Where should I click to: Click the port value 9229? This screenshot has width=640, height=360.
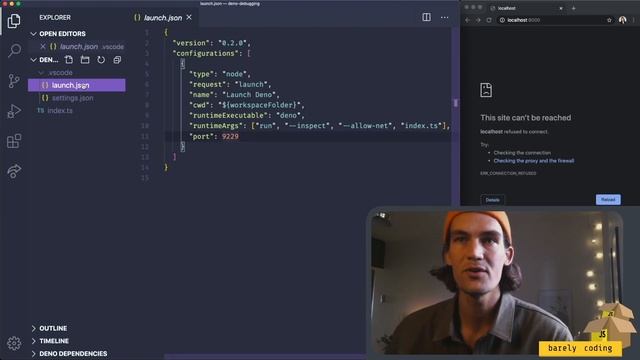(x=230, y=136)
